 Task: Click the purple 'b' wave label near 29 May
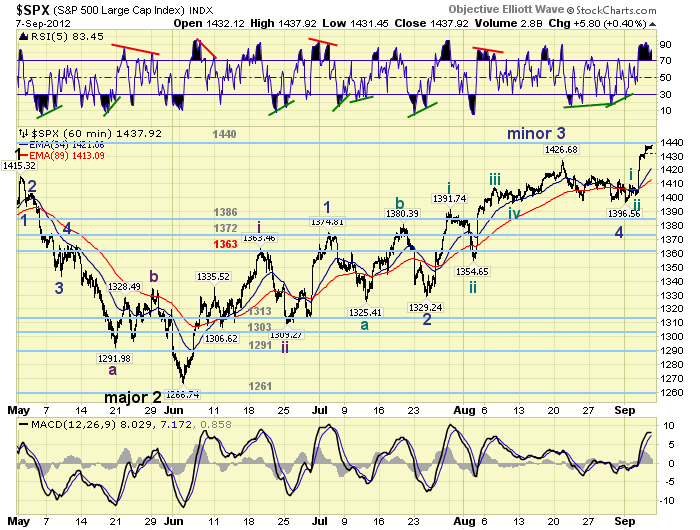154,277
